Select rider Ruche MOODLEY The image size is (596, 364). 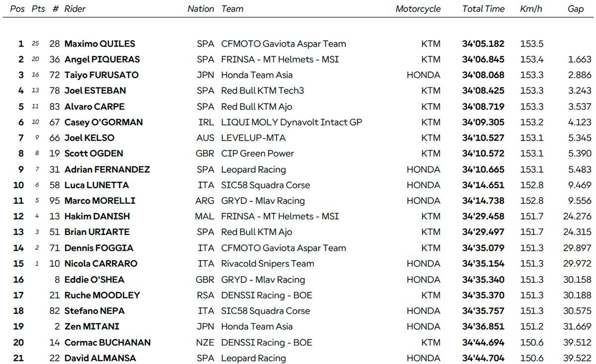102,295
